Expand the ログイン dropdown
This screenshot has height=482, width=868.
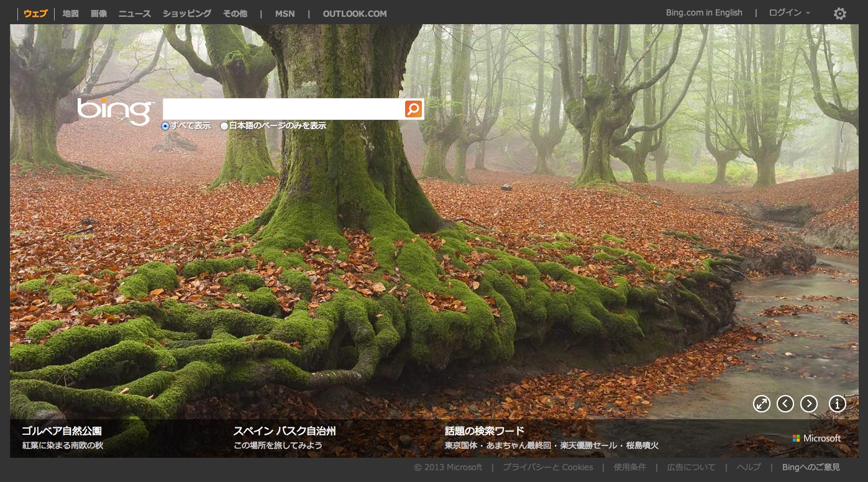[x=789, y=13]
